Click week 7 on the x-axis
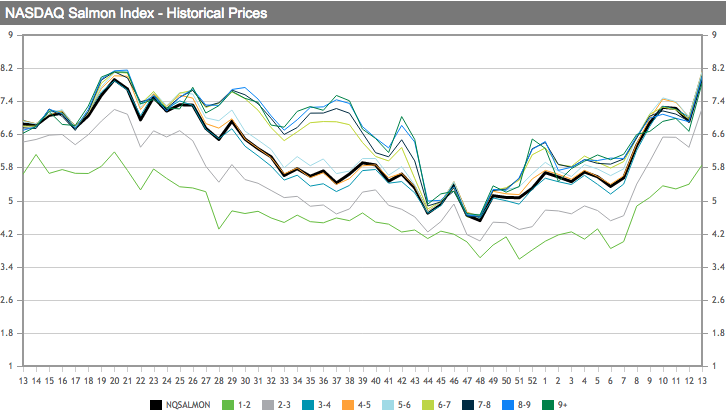Image resolution: width=727 pixels, height=413 pixels. (x=624, y=381)
